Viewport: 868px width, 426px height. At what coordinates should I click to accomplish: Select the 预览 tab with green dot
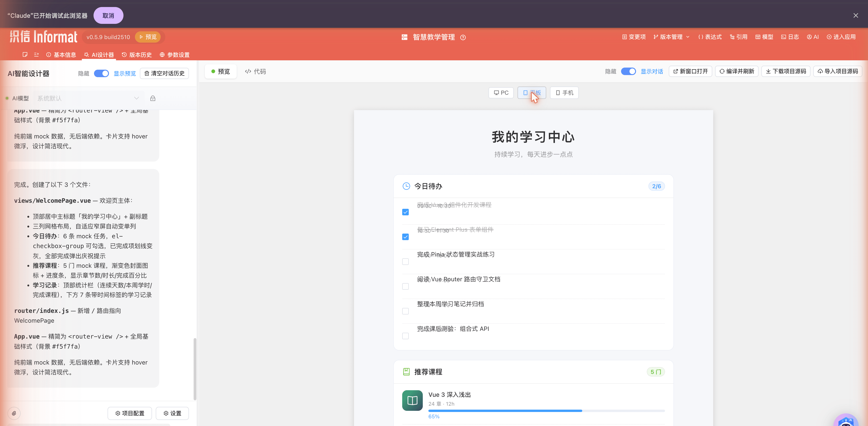[221, 72]
